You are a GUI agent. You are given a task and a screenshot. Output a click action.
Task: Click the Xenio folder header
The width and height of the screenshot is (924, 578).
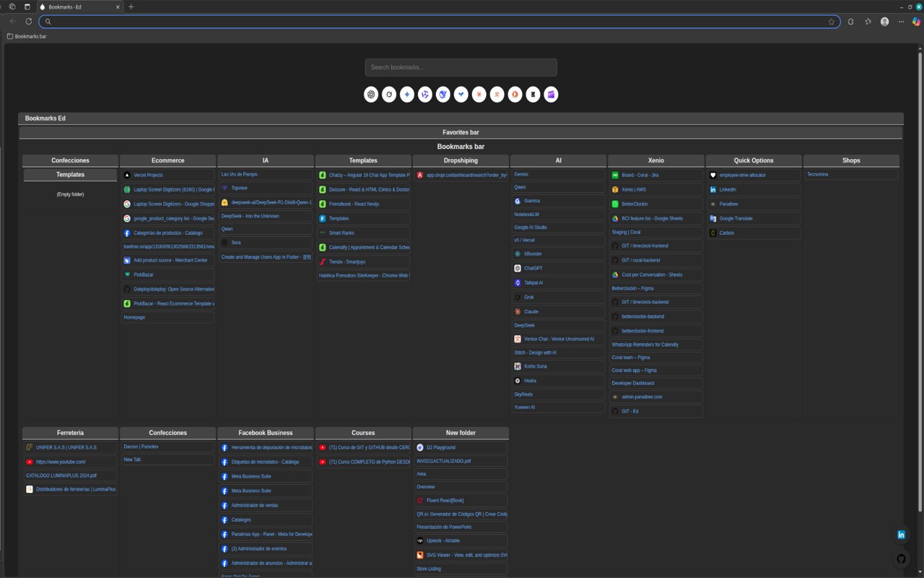(x=656, y=160)
